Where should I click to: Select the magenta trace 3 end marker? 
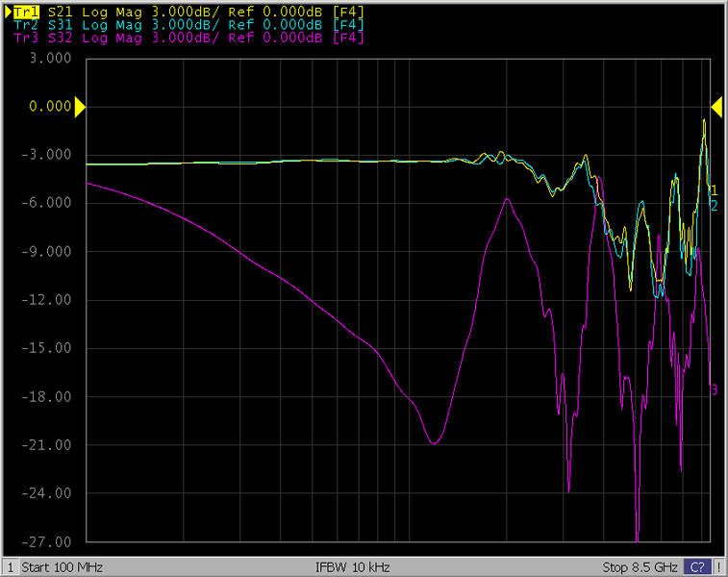714,389
